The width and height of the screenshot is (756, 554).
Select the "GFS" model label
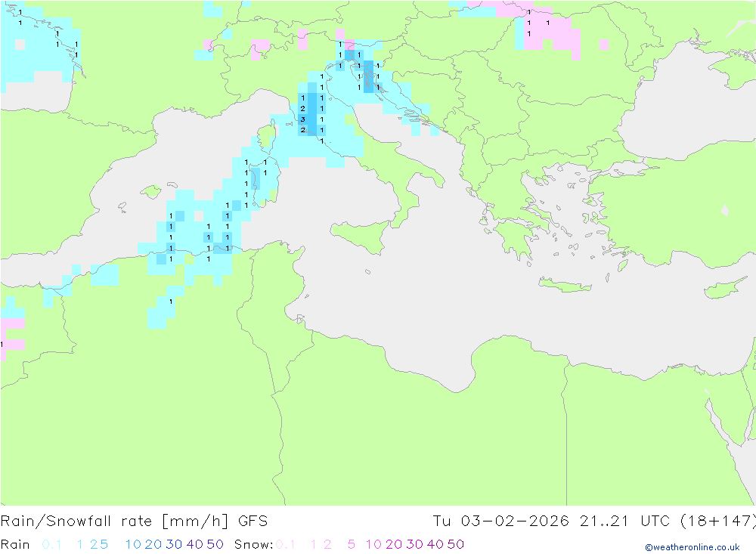pos(253,522)
